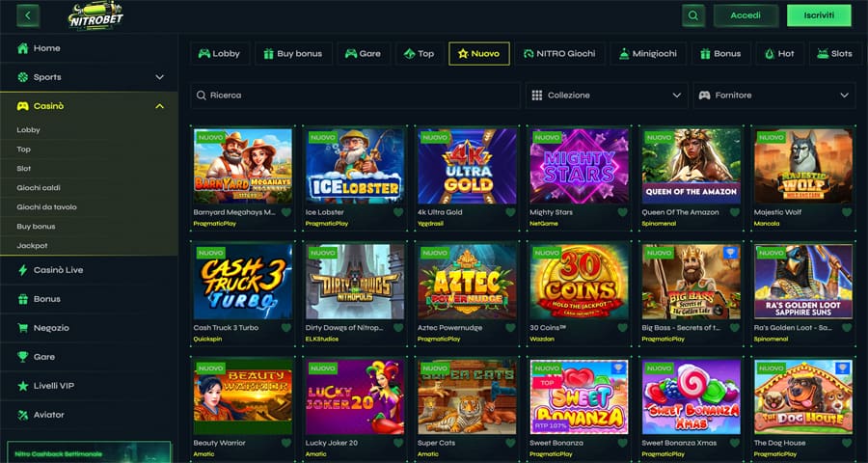Click the Ricerca search field
Screen dimensions: 868x463
(x=355, y=95)
